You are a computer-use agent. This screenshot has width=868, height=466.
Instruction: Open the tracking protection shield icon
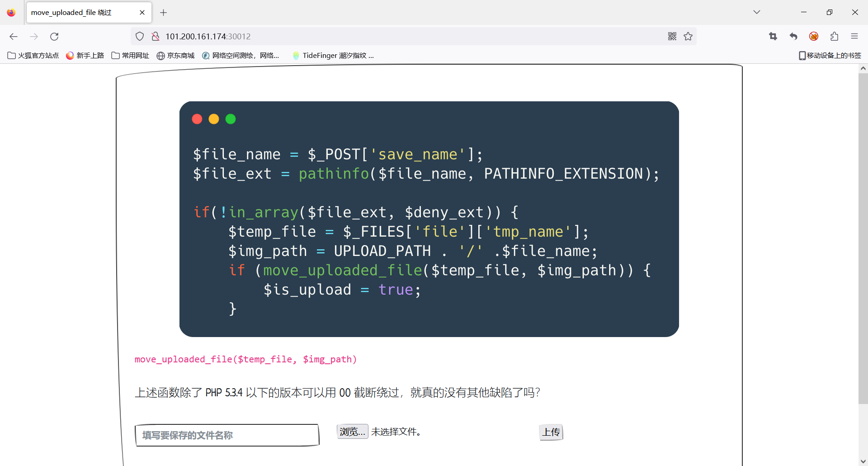point(140,36)
